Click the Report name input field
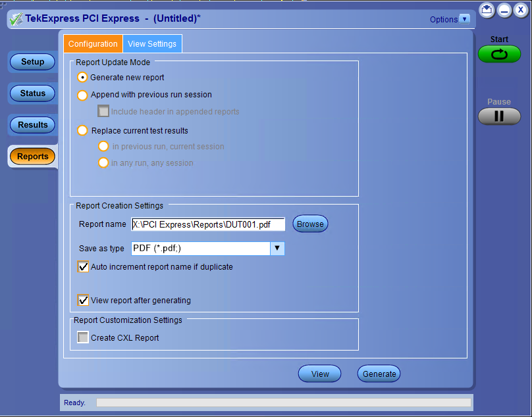 click(x=208, y=224)
